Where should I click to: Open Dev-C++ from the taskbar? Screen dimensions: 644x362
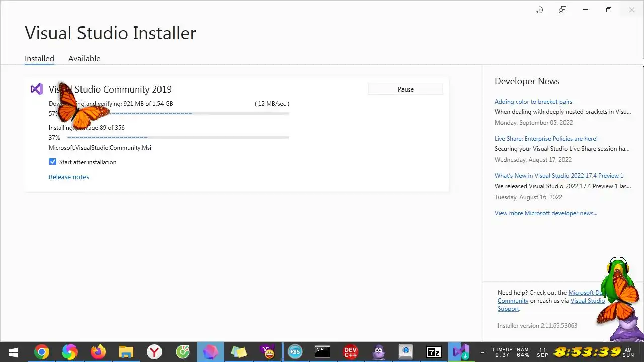point(351,352)
